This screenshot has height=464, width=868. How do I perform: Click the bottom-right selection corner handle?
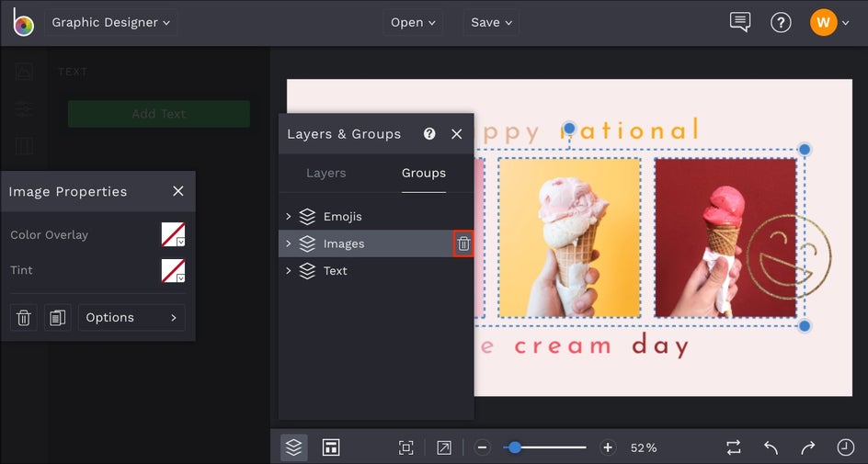click(x=805, y=326)
